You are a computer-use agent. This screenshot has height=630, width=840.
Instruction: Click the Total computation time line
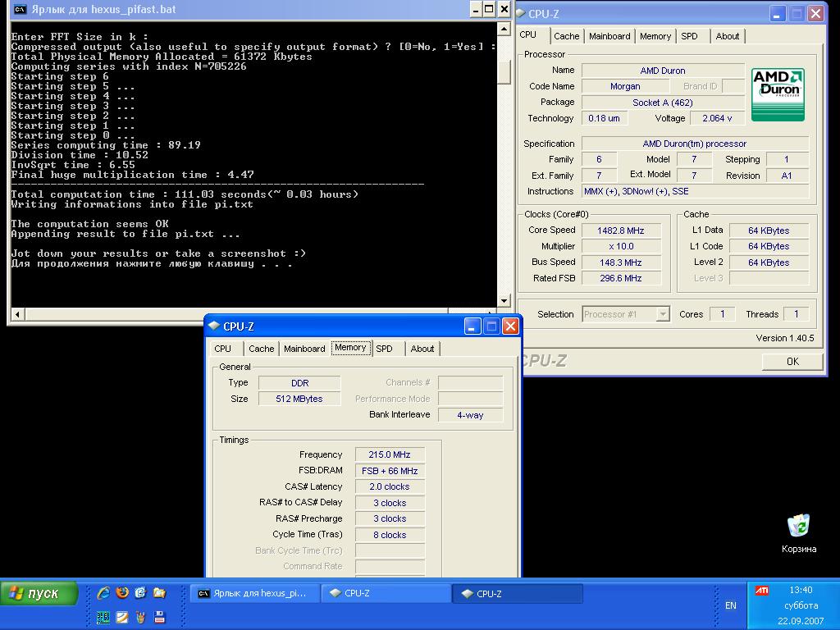pos(185,194)
